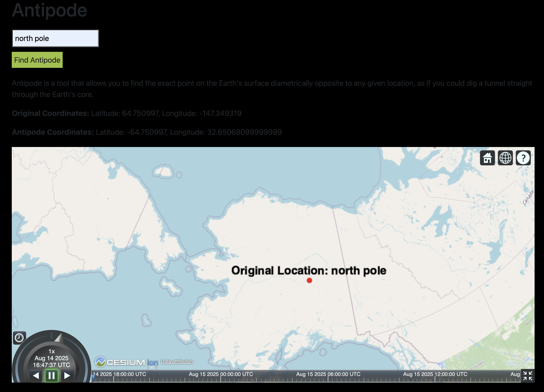Viewport: 544px width, 392px height.
Task: Open Cesium home view button
Action: tap(487, 158)
